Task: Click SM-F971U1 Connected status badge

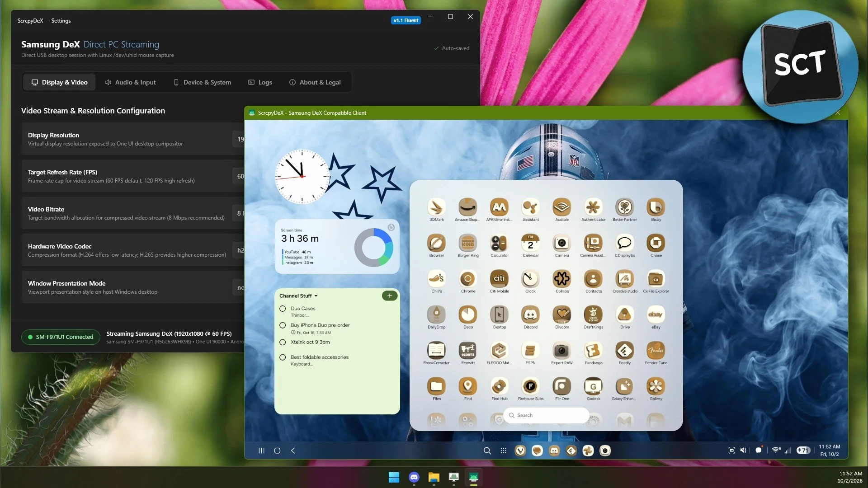Action: click(61, 337)
